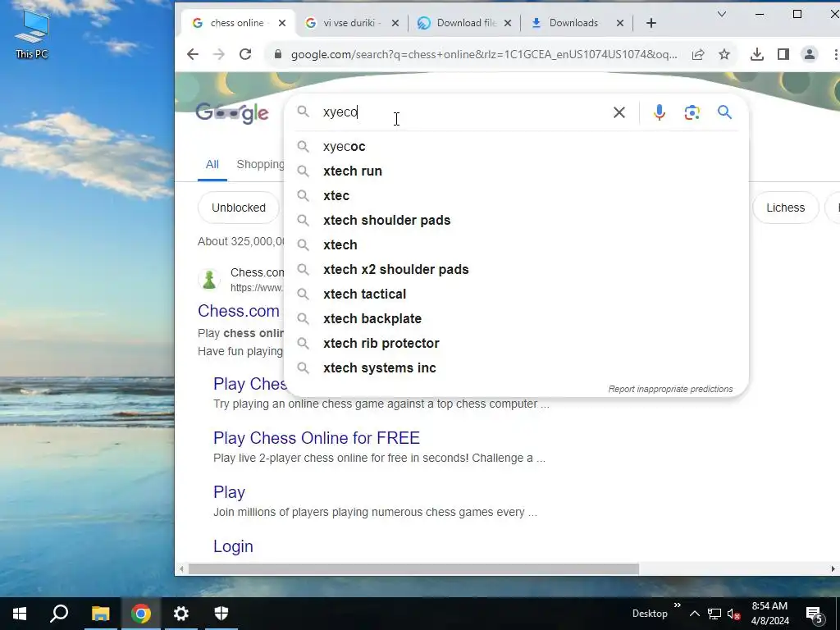Click the horizontal scrollbar thumb
Screen dimensions: 840x630
[x=413, y=569]
